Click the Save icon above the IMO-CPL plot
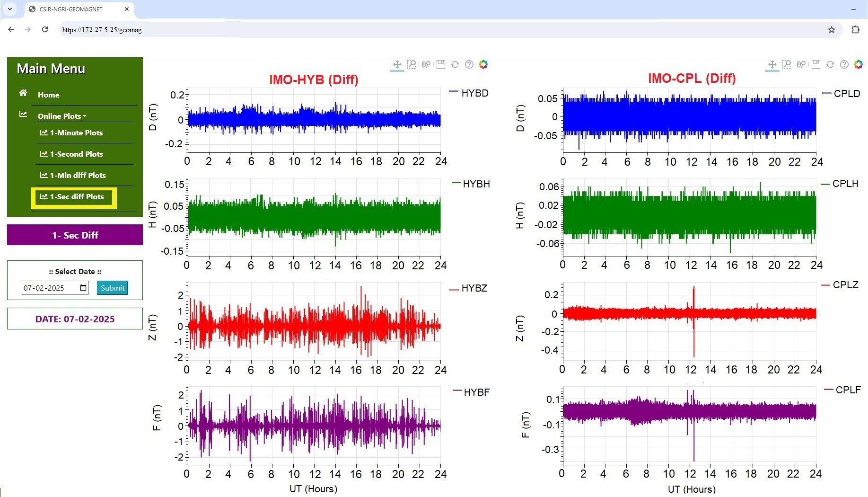 coord(816,64)
